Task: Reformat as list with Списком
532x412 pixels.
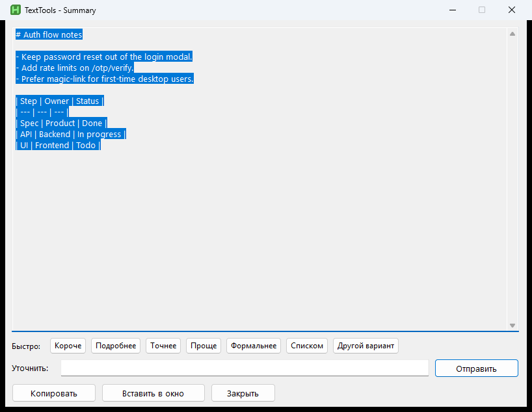Action: [307, 346]
